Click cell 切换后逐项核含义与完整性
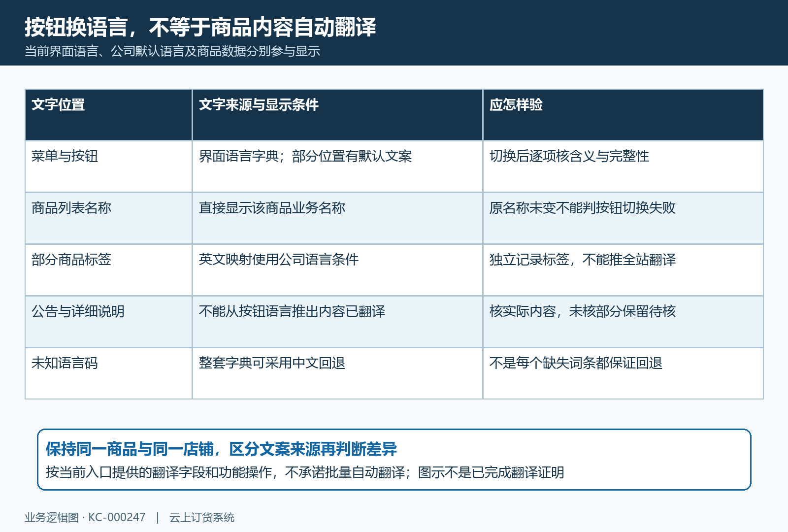Screen dimensions: 788x532 pos(623,166)
